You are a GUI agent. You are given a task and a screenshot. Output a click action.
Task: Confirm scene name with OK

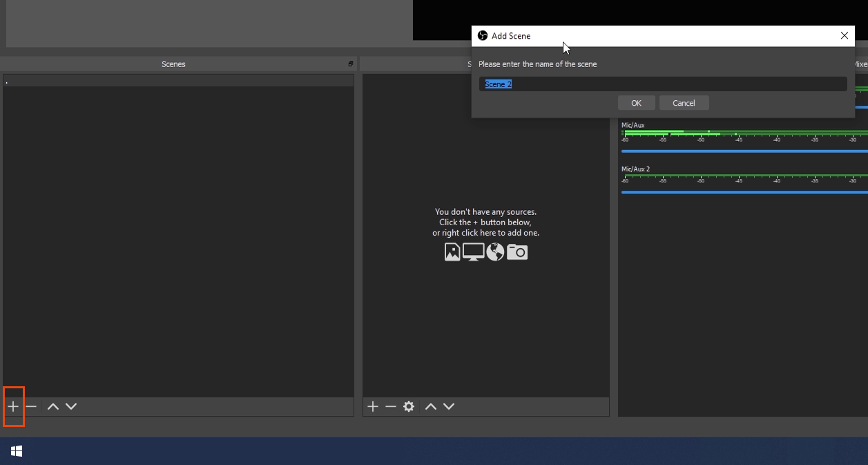636,103
